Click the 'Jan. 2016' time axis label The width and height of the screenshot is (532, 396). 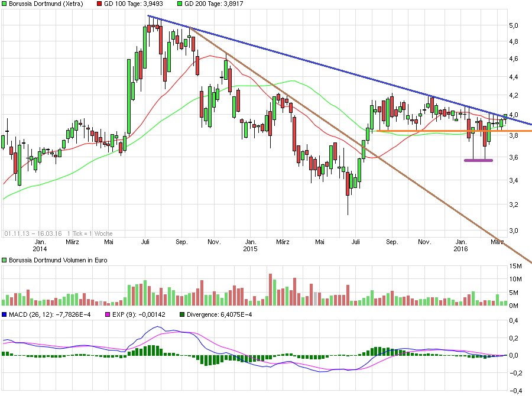click(x=460, y=245)
